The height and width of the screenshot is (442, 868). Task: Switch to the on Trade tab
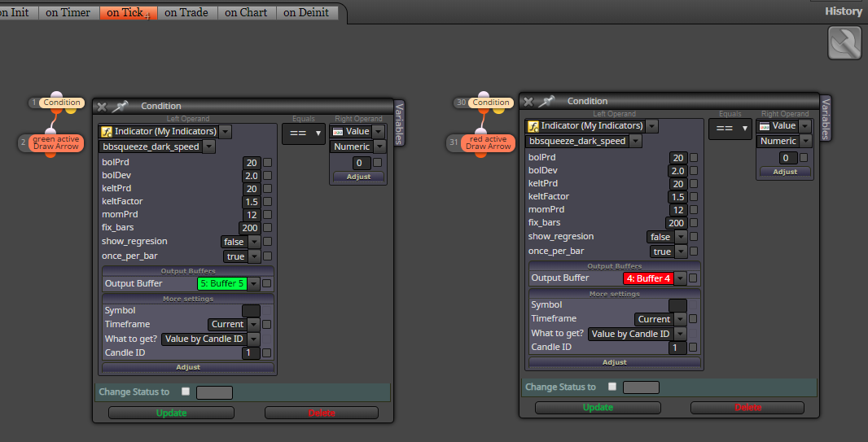(186, 13)
